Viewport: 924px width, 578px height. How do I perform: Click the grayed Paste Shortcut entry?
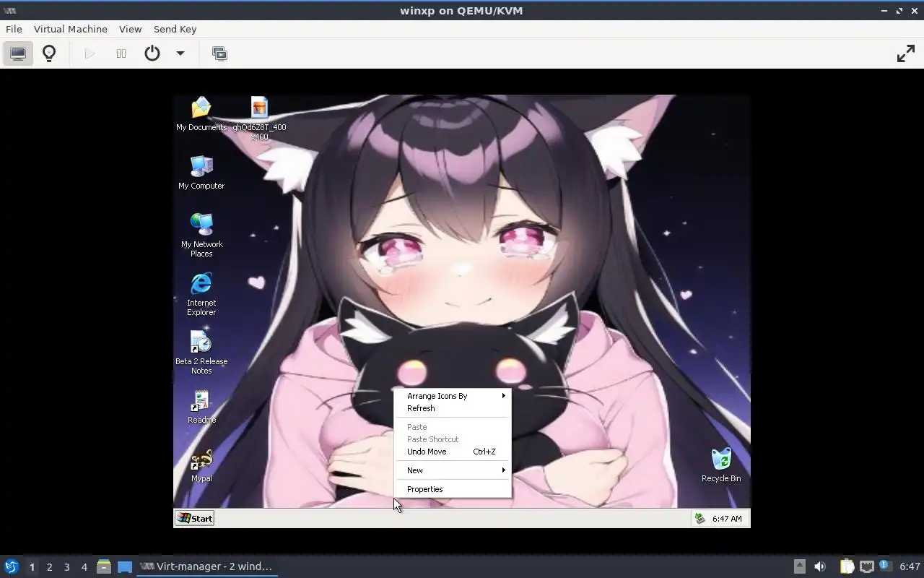453,439
